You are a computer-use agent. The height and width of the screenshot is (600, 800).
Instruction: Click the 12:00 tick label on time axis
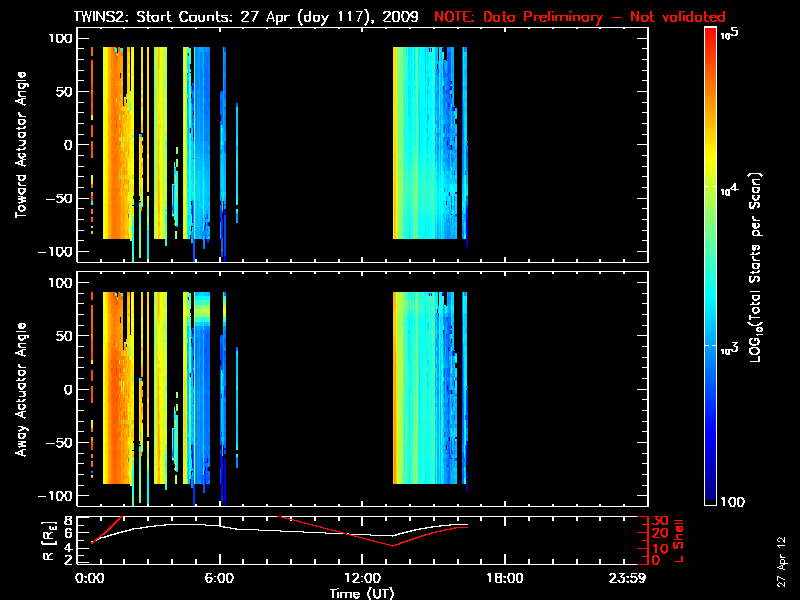coord(362,578)
